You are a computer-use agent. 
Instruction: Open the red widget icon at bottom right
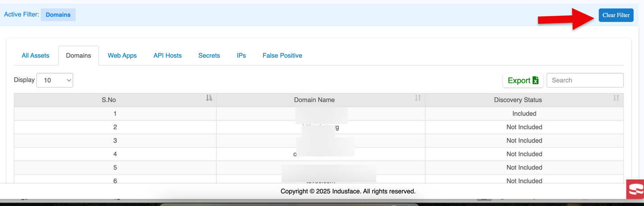pos(635,189)
